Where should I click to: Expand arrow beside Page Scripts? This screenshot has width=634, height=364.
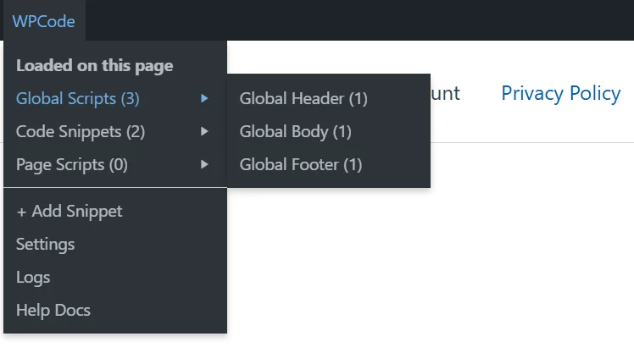coord(204,165)
